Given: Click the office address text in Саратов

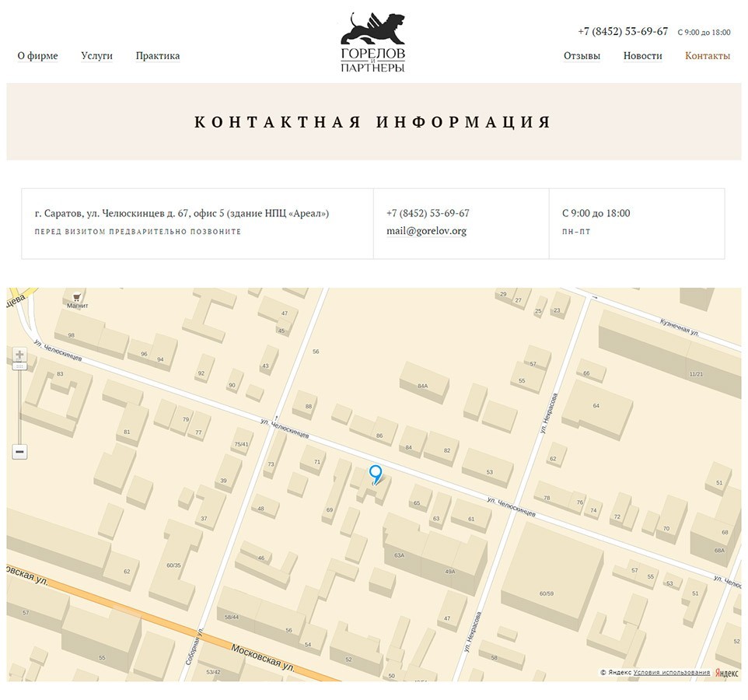Looking at the screenshot, I should (x=182, y=213).
